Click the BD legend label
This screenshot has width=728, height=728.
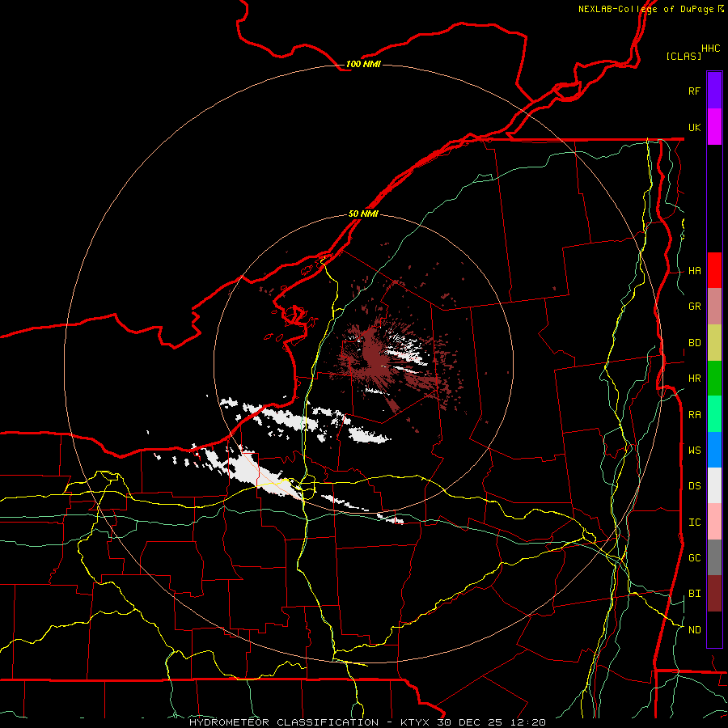[x=694, y=343]
